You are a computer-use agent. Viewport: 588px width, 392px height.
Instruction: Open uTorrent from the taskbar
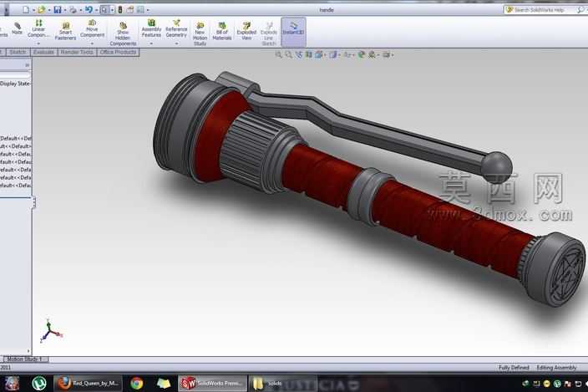click(x=39, y=383)
